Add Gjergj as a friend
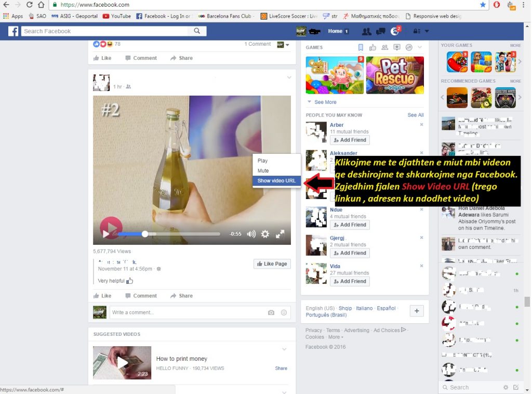 350,253
